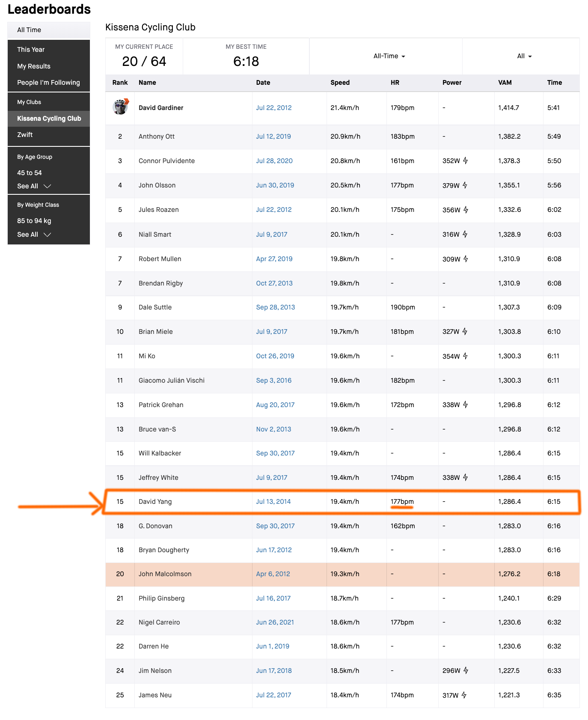This screenshot has height=720, width=588.
Task: Click bolt icon next to James Neu's 317W
Action: (x=464, y=695)
